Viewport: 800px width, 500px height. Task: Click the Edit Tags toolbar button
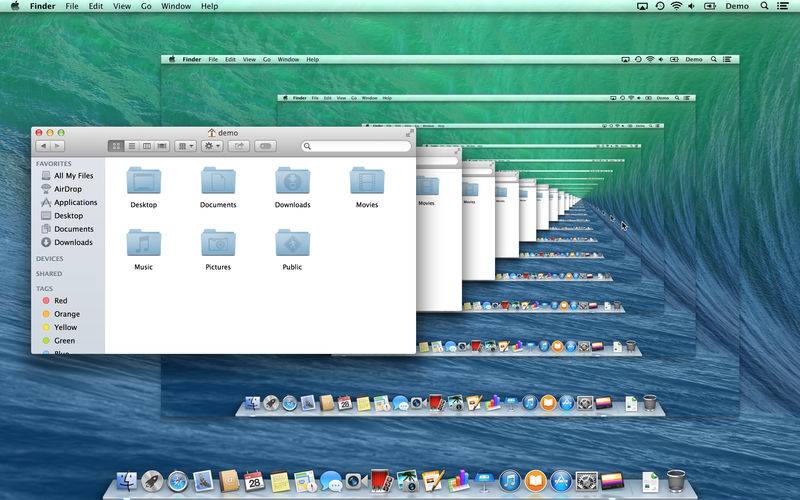click(265, 146)
